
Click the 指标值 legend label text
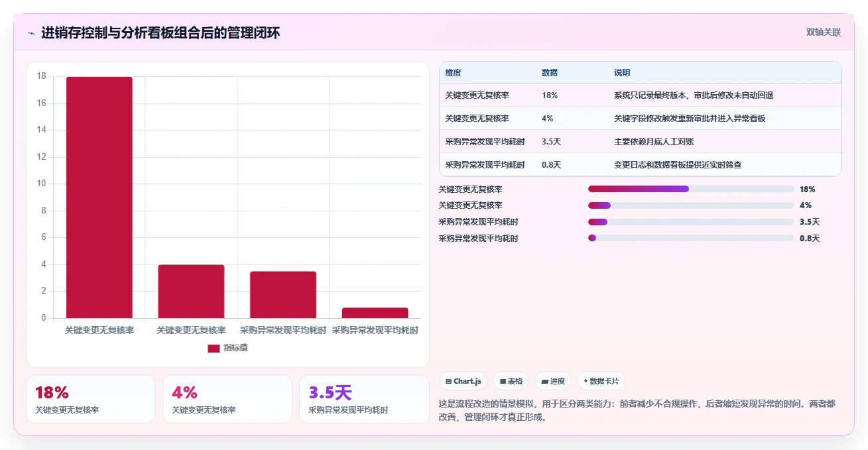235,348
